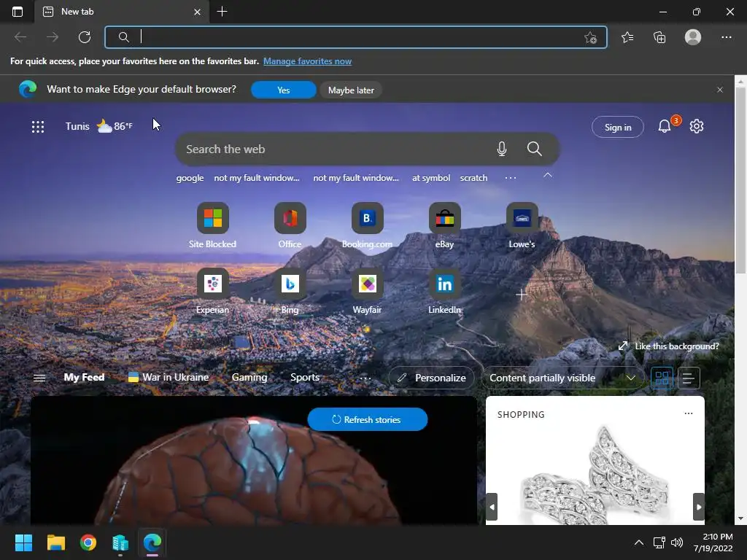This screenshot has height=560, width=747.
Task: Select the War in Ukraine tab
Action: click(169, 377)
